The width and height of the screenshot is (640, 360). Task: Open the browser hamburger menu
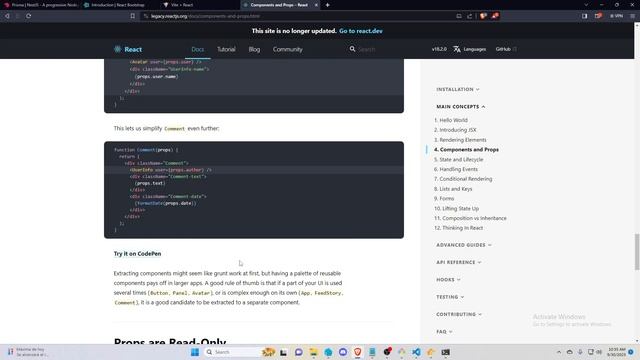pyautogui.click(x=632, y=16)
